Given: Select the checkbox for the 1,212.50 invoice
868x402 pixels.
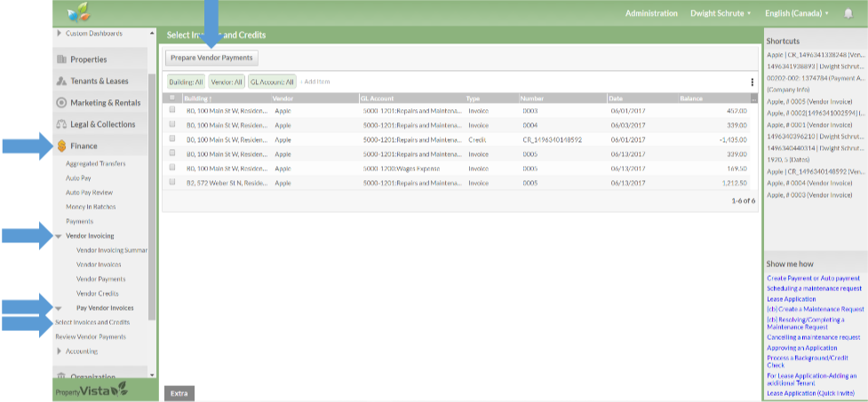Looking at the screenshot, I should pos(172,183).
